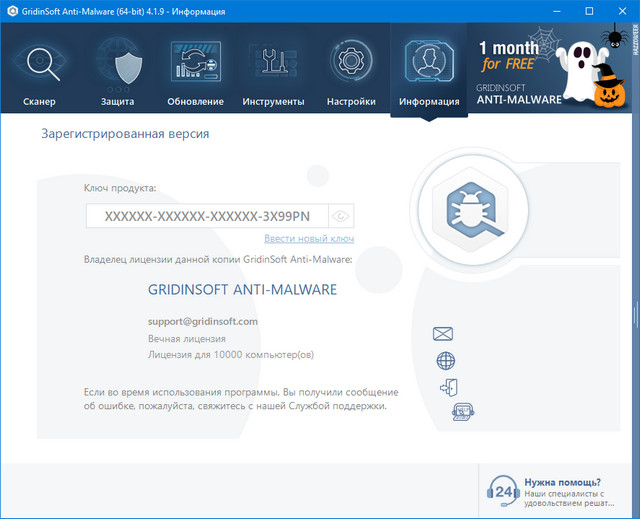Click the support@gridinsoft.com email address
The height and width of the screenshot is (519, 640).
(203, 321)
